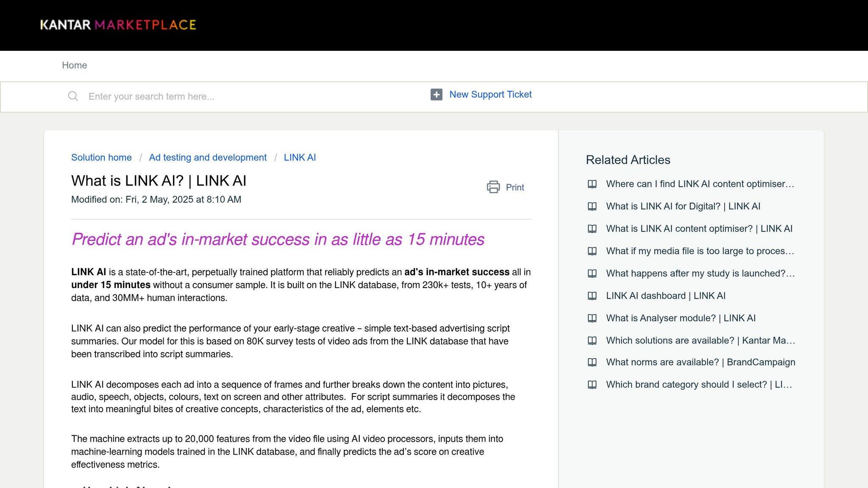Click the Kantar Marketplace logo
Image resolution: width=868 pixels, height=488 pixels.
(118, 25)
